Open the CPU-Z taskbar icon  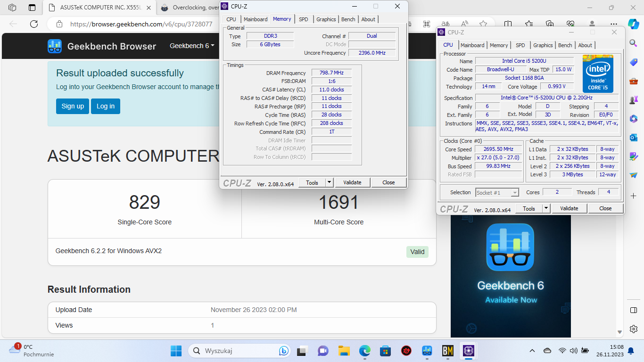tap(469, 351)
